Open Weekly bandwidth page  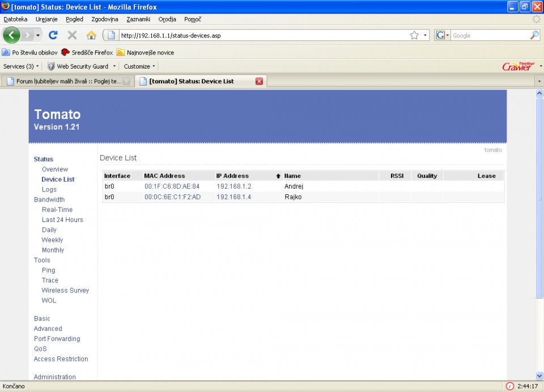tap(52, 240)
